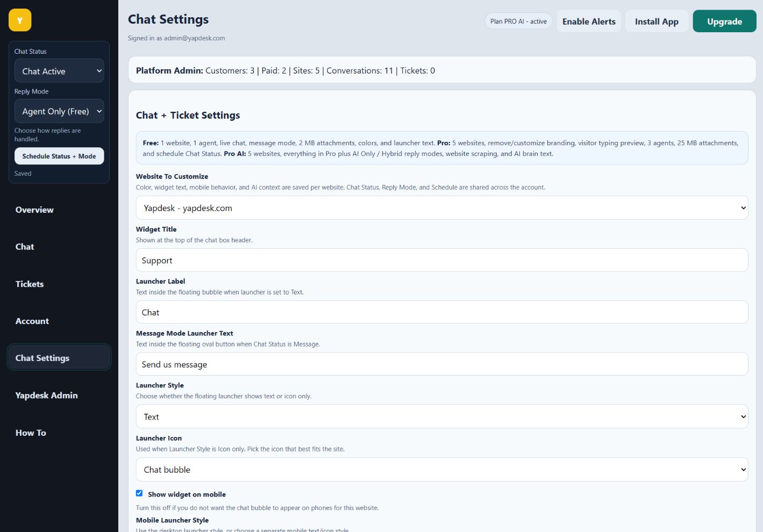
Task: Open the Chat Status dropdown
Action: pyautogui.click(x=59, y=71)
